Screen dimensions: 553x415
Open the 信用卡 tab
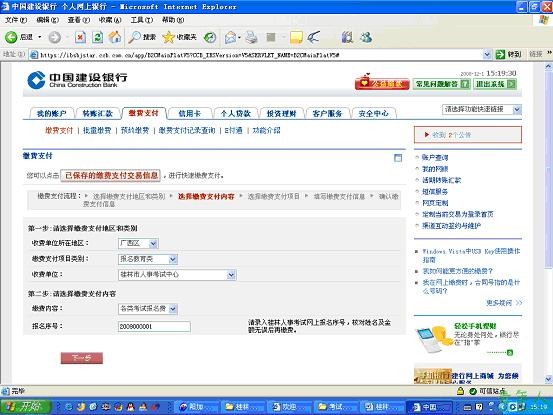coord(189,114)
